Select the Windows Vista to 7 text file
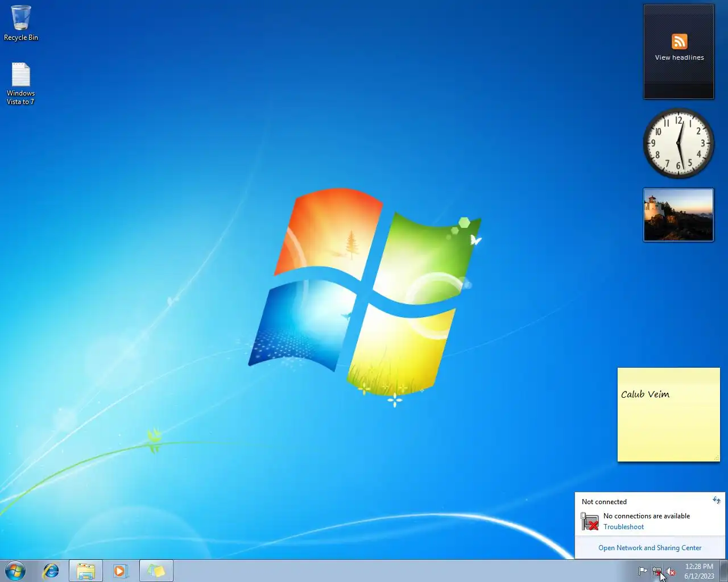Screen dimensions: 728x582 pyautogui.click(x=20, y=84)
